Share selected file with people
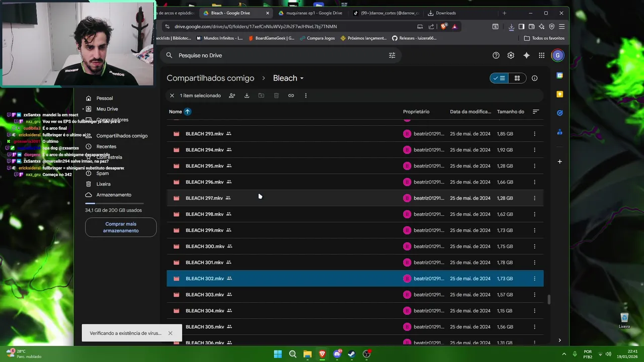644x362 pixels. point(232,96)
